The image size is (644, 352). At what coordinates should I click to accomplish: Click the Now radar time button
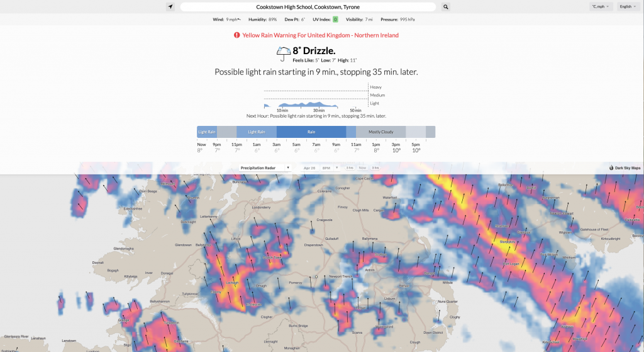point(362,167)
